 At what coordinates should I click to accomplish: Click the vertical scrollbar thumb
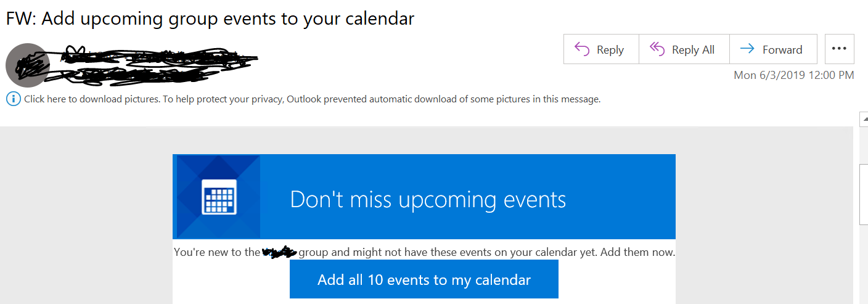(863, 194)
